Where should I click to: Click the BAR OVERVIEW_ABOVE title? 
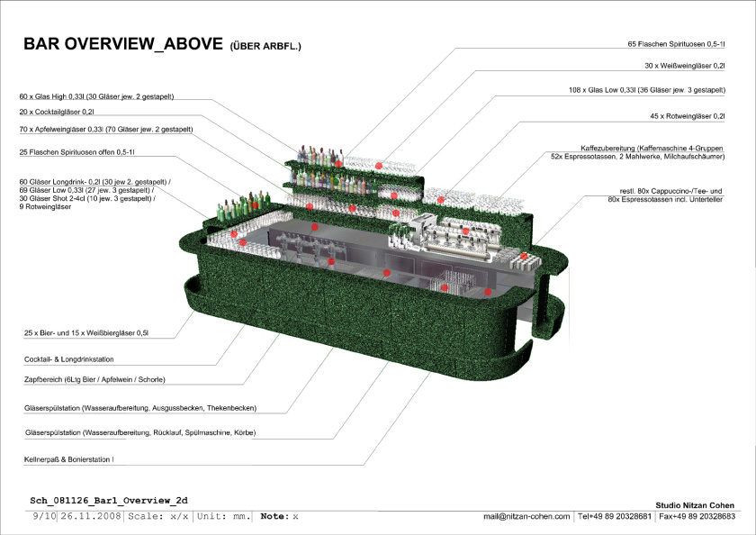pyautogui.click(x=122, y=44)
